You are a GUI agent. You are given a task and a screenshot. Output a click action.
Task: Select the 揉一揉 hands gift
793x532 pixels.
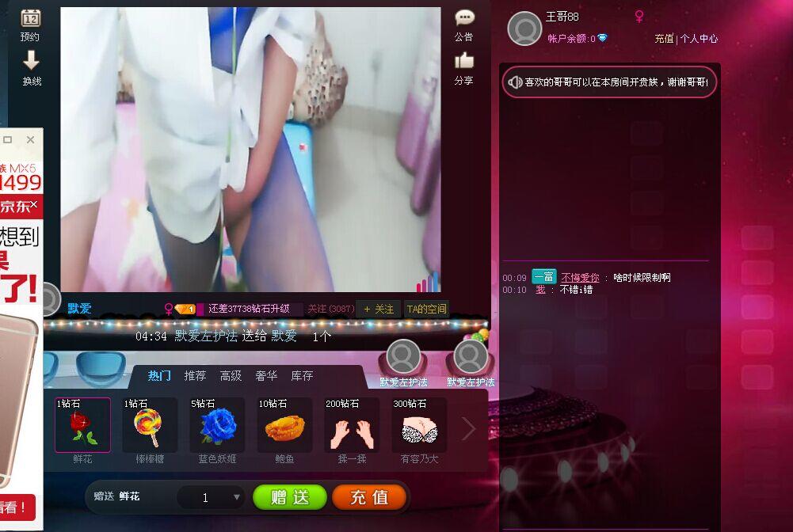[x=352, y=425]
